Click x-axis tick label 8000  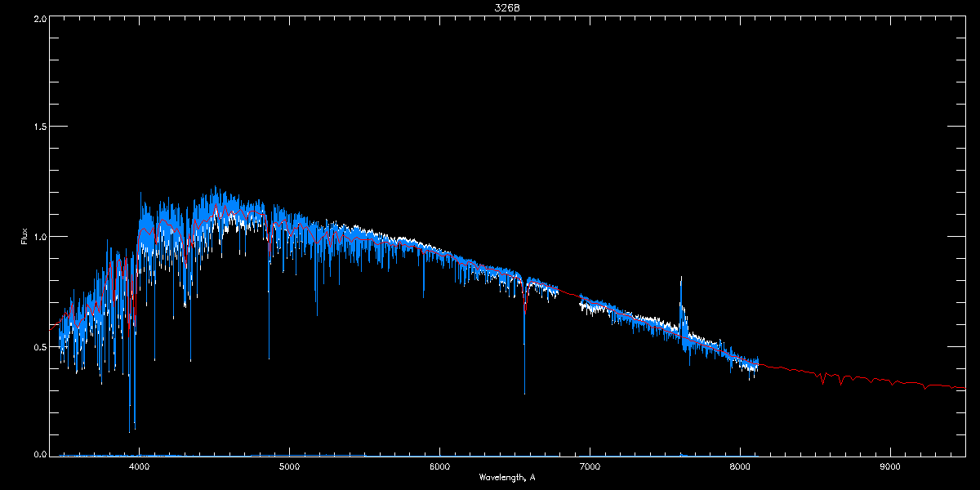(740, 467)
